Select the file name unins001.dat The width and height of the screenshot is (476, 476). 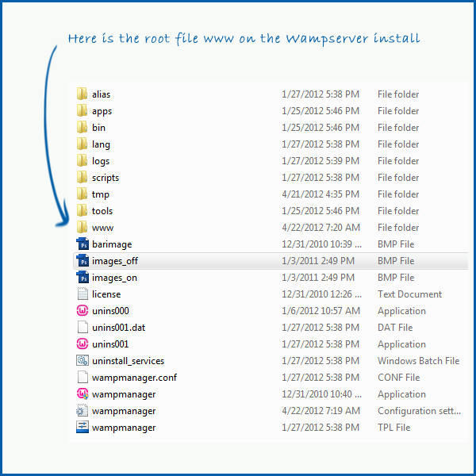(x=119, y=328)
